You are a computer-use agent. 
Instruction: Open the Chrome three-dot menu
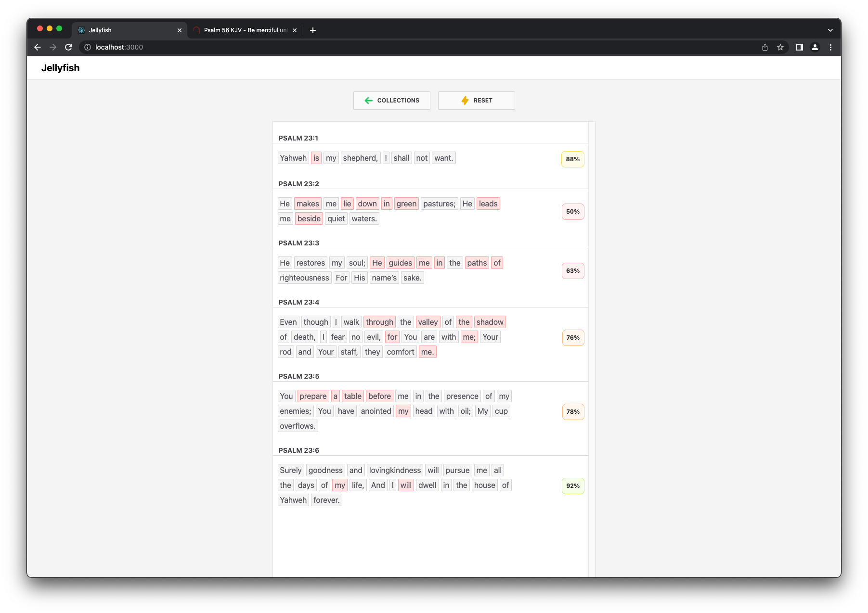point(830,47)
